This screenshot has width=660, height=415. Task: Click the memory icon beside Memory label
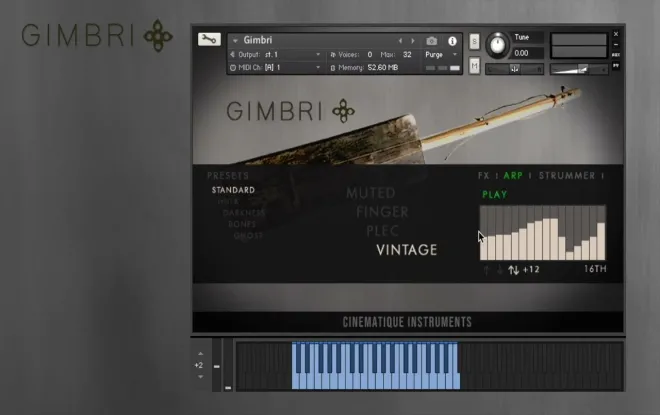coord(333,68)
